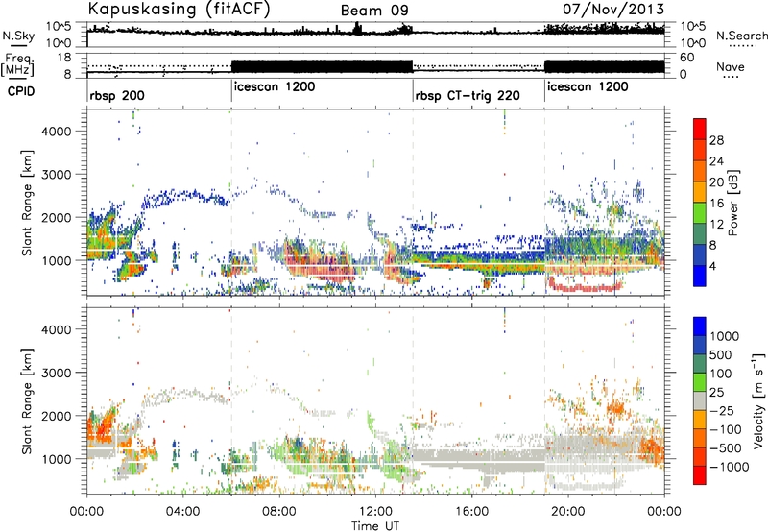Click the '4000' range tick in power panel
The height and width of the screenshot is (532, 768).
coord(56,132)
